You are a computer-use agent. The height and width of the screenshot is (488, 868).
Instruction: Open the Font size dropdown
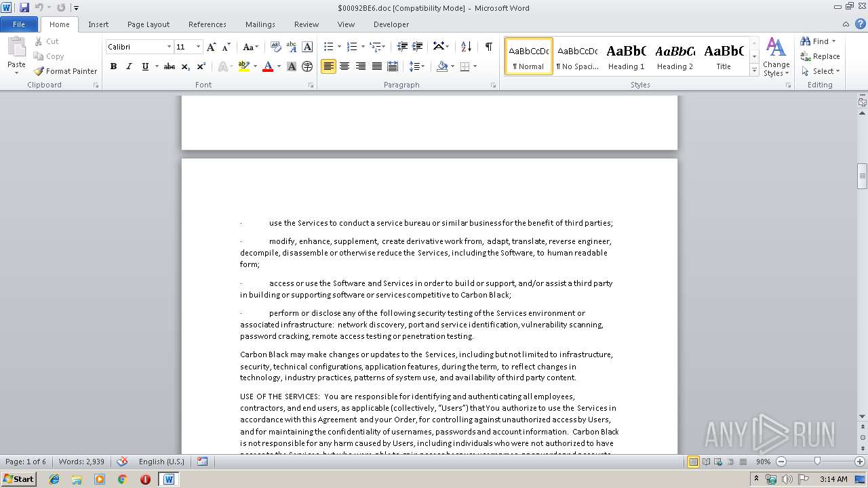point(199,47)
